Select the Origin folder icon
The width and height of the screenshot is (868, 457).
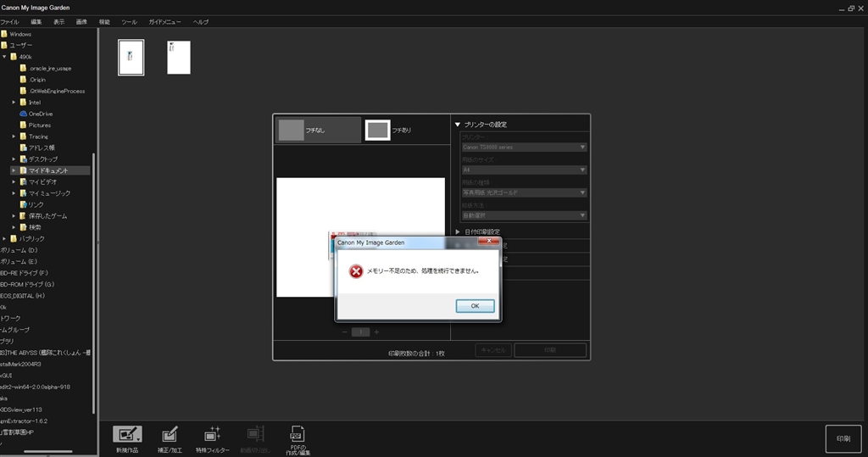tap(23, 79)
